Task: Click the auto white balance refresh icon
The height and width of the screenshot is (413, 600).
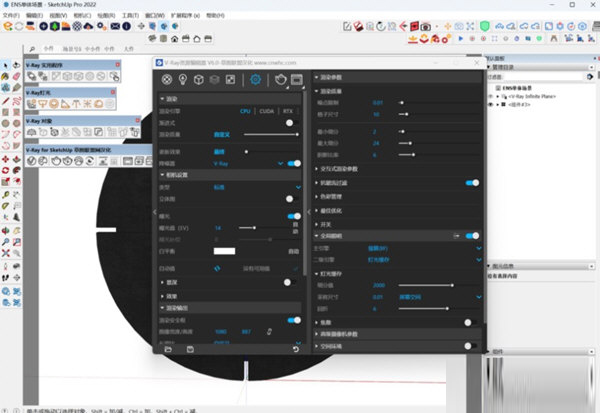Action: [x=217, y=268]
